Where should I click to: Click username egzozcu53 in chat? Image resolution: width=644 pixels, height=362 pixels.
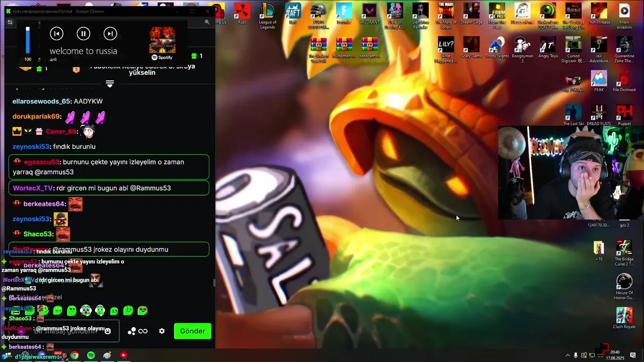click(x=42, y=162)
